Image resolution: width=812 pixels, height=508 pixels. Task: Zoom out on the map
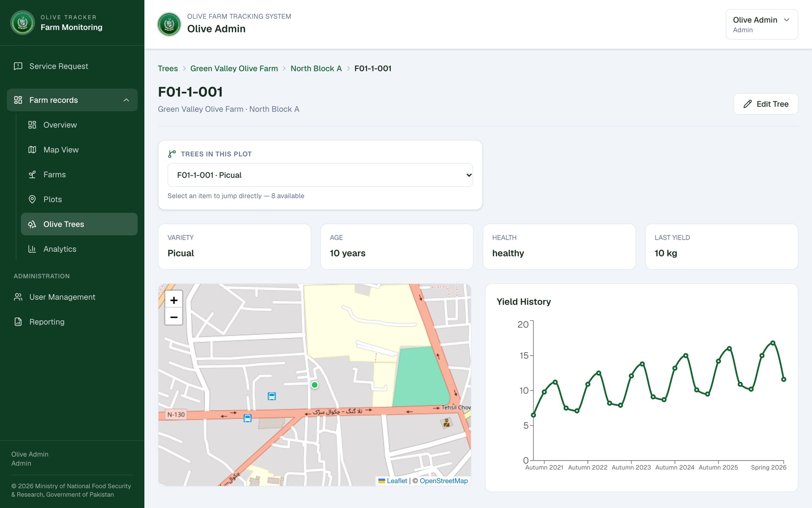(x=174, y=317)
